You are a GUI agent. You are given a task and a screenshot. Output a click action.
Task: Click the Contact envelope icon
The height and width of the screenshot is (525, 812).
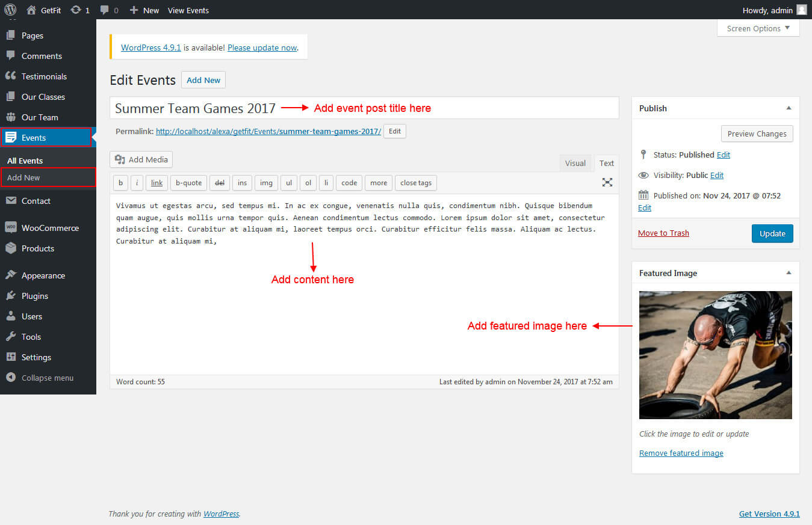coord(10,201)
